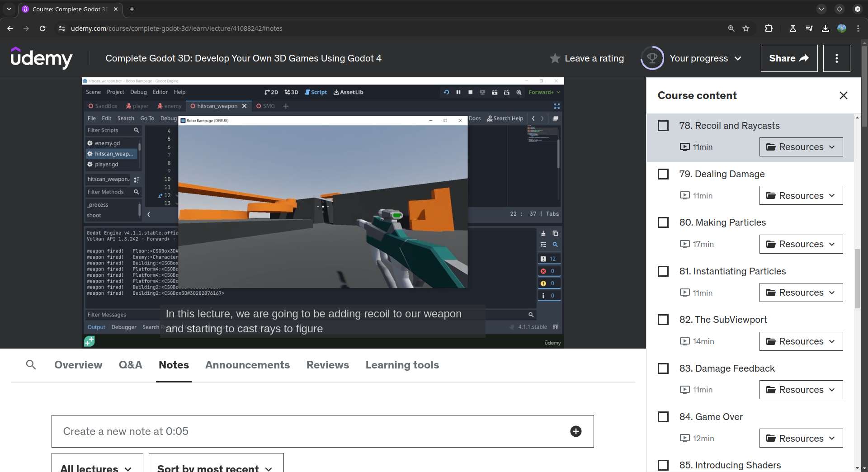Click the Share button
Screen dimensions: 868x472
(x=789, y=58)
